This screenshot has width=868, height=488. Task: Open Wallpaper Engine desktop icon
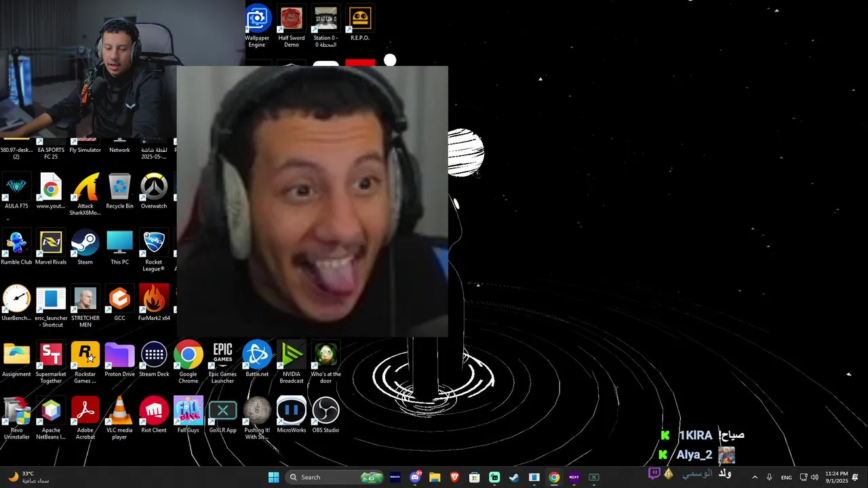(x=257, y=27)
